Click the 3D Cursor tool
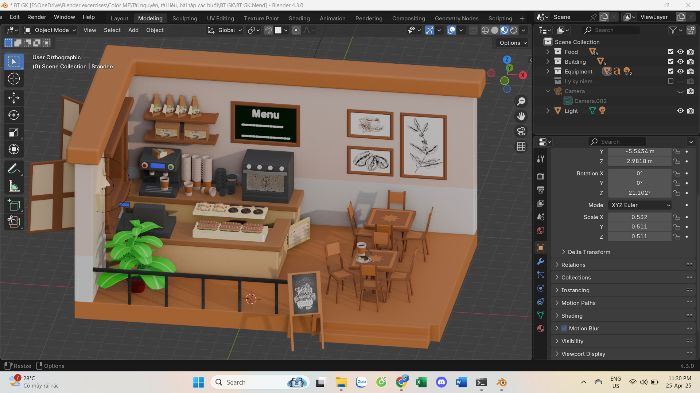Image resolution: width=700 pixels, height=393 pixels. [14, 79]
